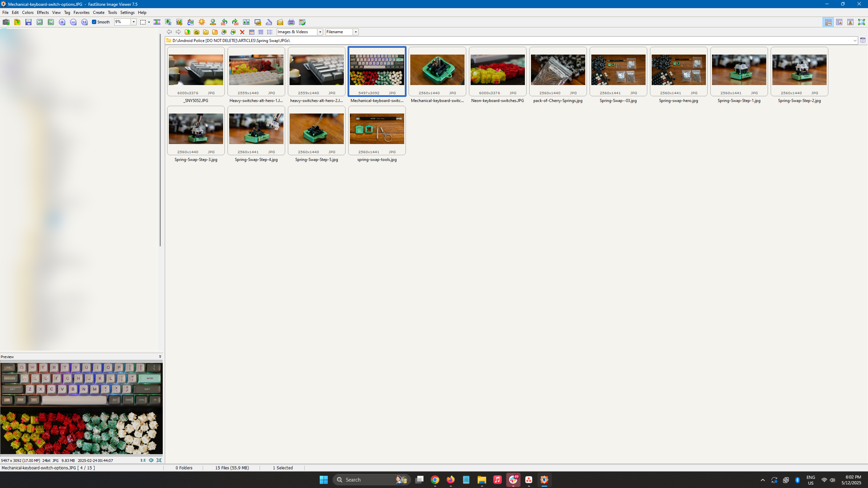
Task: Open the Filename sort order dropdown
Action: [x=356, y=32]
